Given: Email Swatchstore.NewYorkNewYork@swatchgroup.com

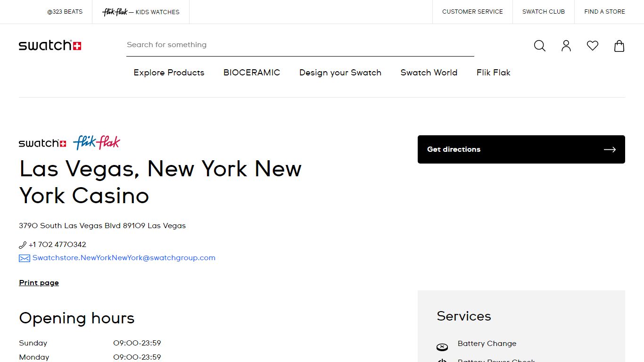Looking at the screenshot, I should click(x=124, y=258).
